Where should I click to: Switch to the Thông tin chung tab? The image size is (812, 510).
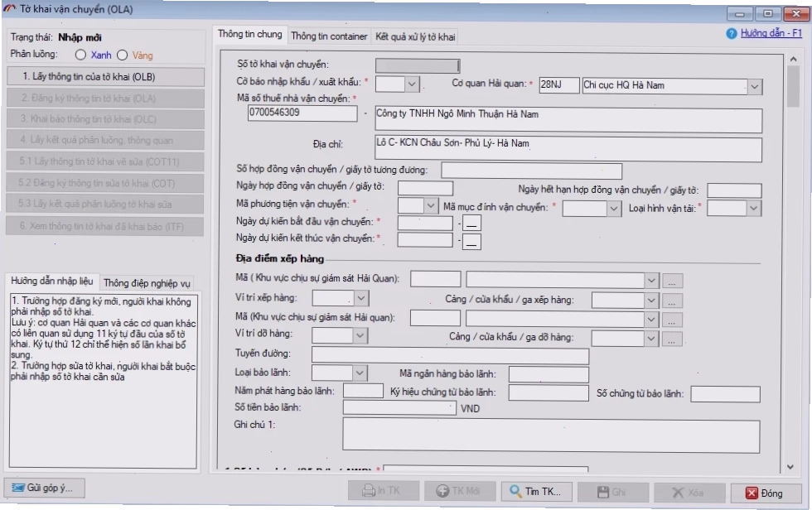coord(250,34)
